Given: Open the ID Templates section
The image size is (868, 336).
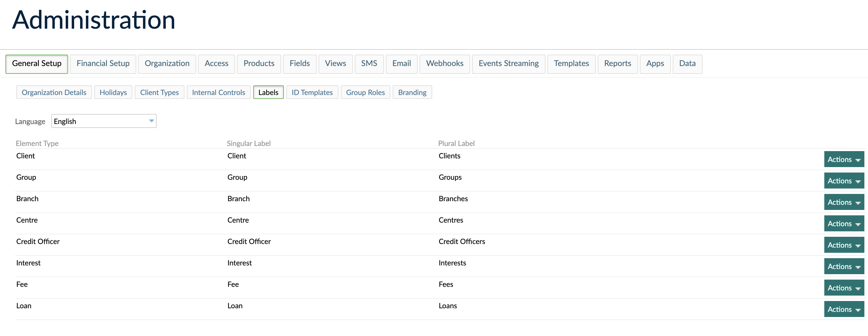Looking at the screenshot, I should [312, 92].
